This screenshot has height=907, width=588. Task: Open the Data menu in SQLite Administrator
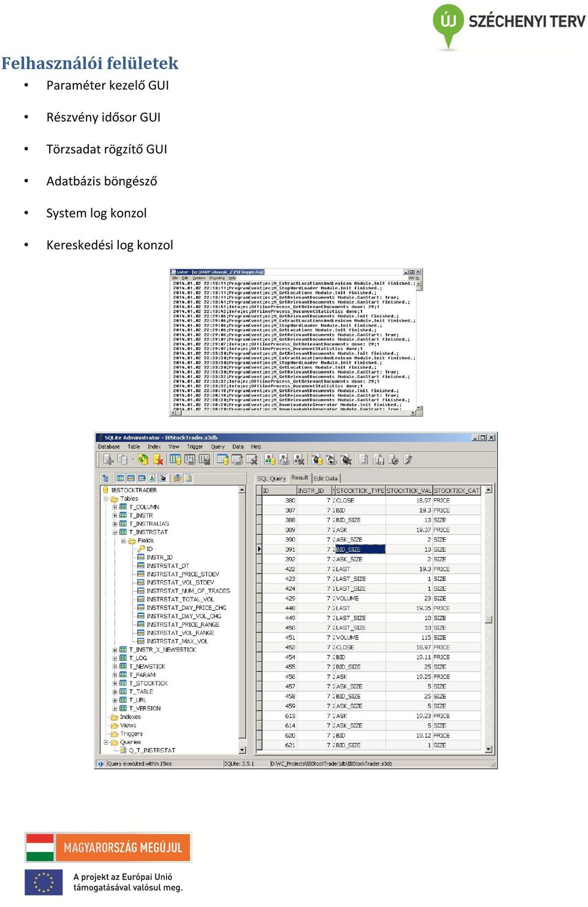pyautogui.click(x=238, y=447)
